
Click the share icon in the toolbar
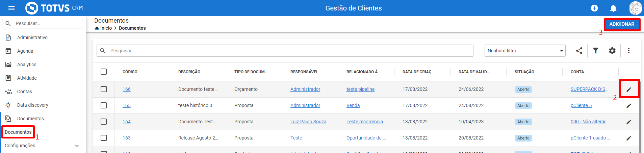click(x=579, y=51)
